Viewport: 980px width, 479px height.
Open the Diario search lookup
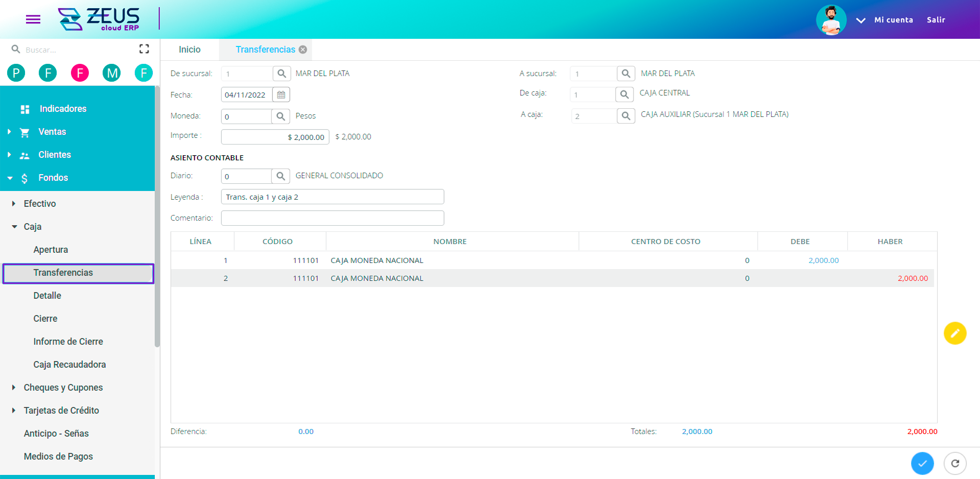[x=281, y=176]
